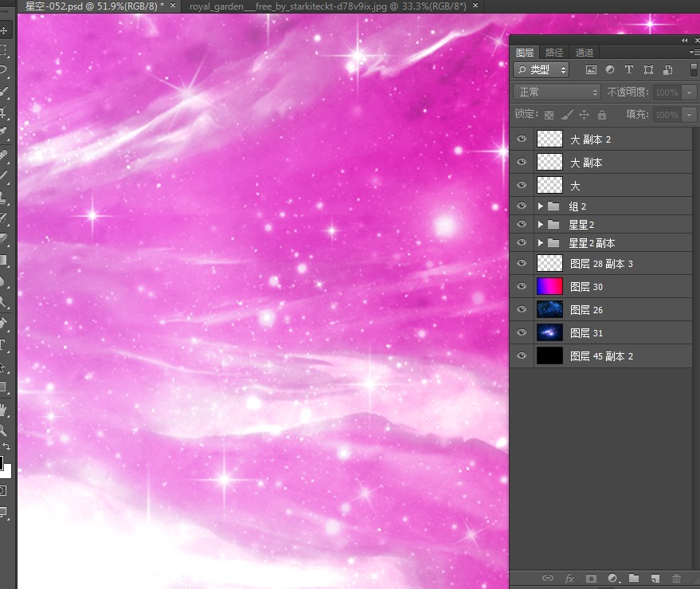Hide the 大 副本 2 layer
Screen dimensions: 700x589
(x=522, y=139)
